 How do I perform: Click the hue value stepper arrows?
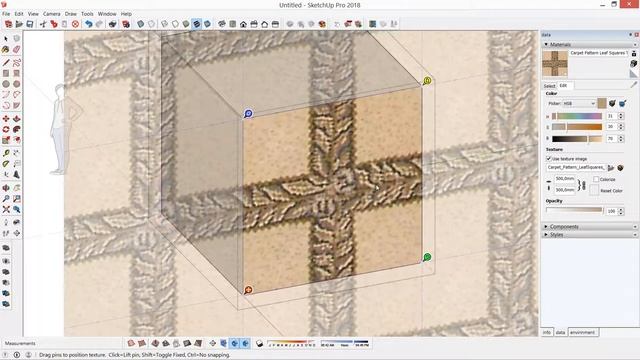coord(621,116)
